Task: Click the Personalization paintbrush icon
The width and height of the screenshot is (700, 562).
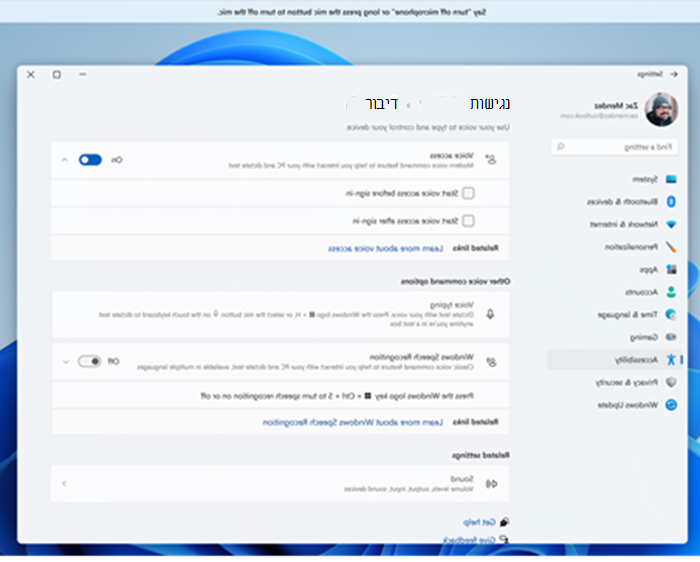Action: coord(671,247)
